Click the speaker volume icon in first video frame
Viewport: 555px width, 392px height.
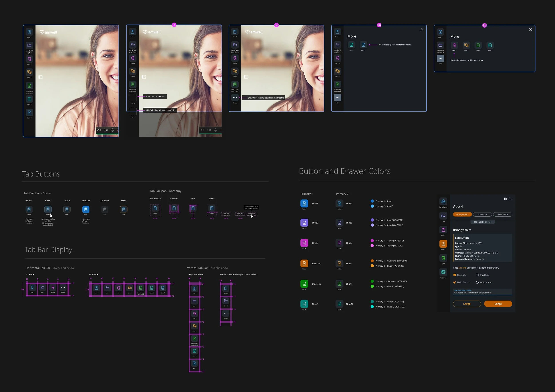[99, 130]
